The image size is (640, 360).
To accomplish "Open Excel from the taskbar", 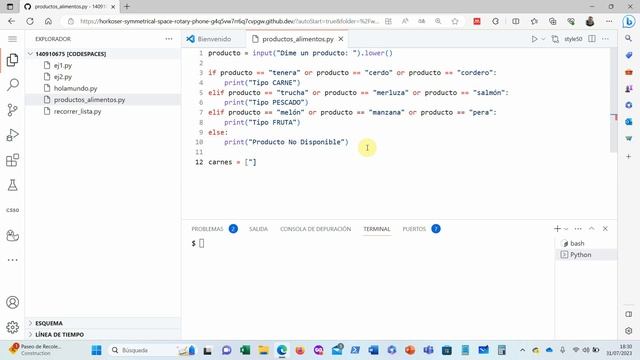I will [x=245, y=350].
